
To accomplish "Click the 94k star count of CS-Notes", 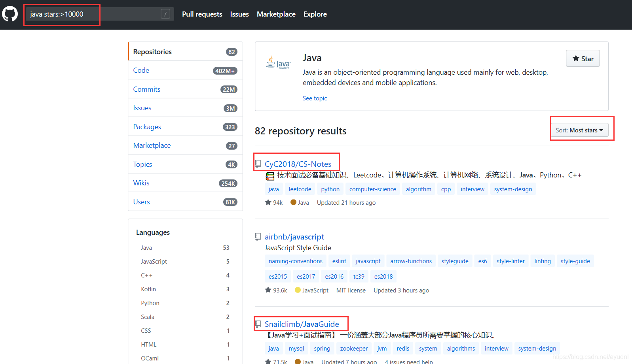I will [274, 203].
